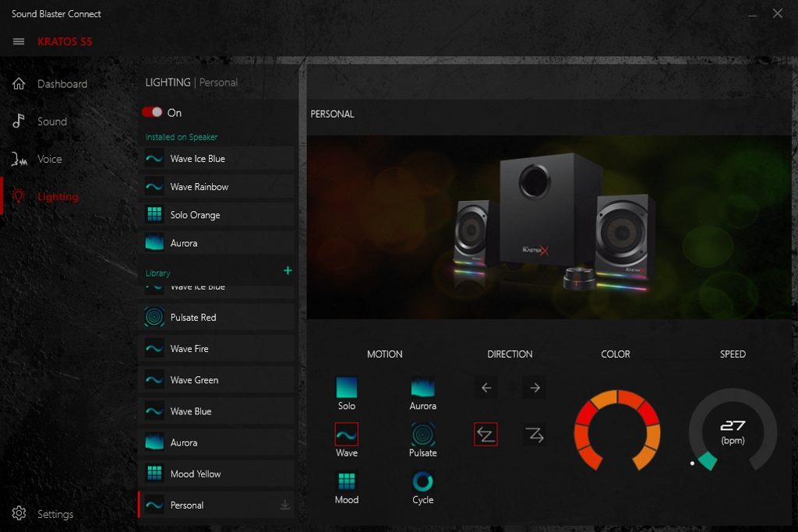Select the Wave motion option

[x=346, y=434]
